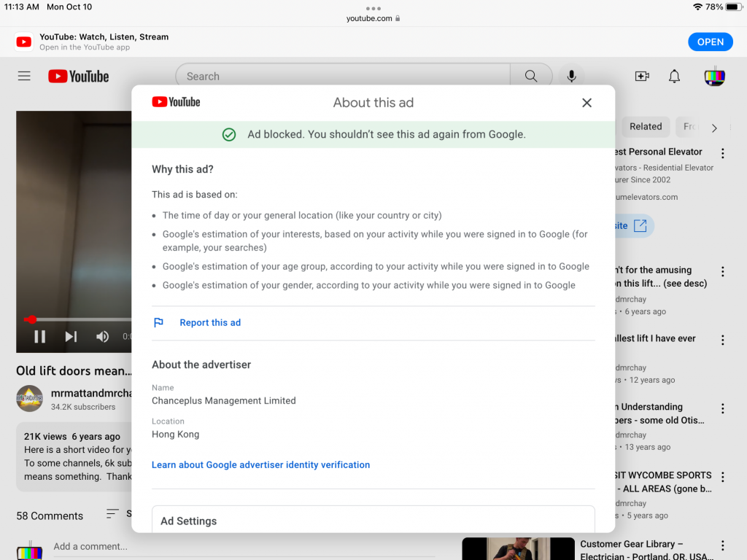
Task: Click Report this ad link
Action: coord(210,322)
